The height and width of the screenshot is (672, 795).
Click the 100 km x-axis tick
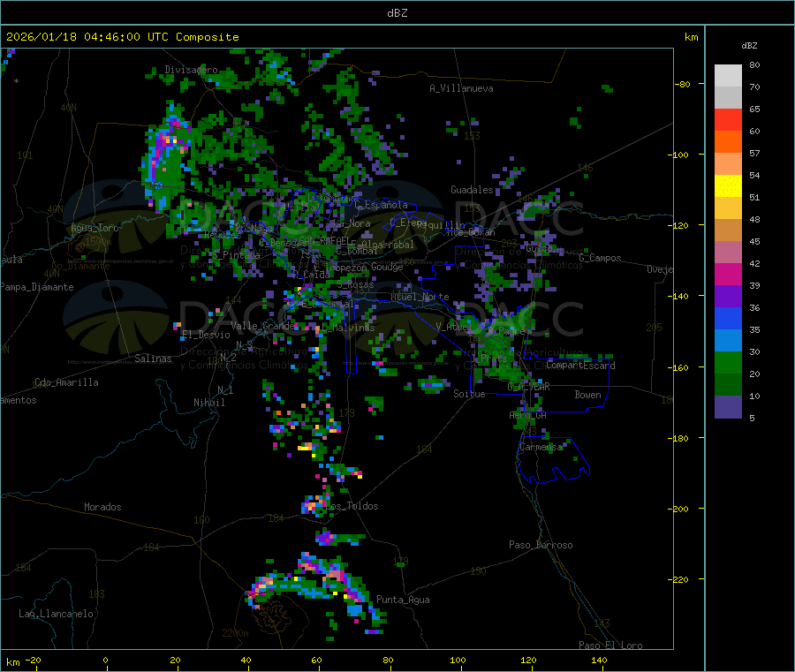458,660
